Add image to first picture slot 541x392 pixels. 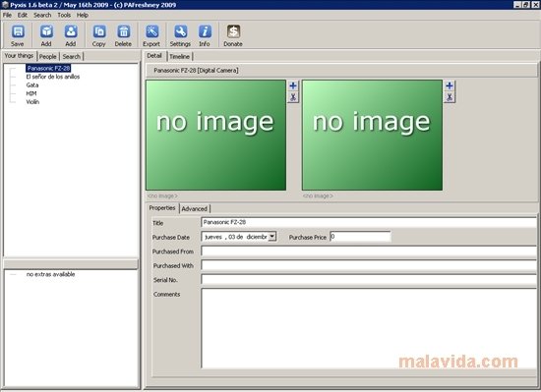[293, 85]
